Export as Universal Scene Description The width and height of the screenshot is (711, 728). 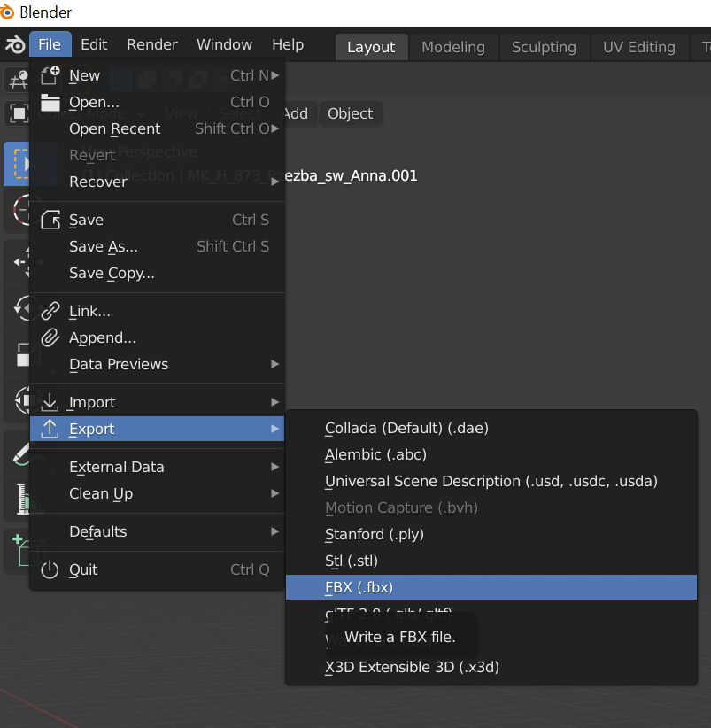pyautogui.click(x=491, y=481)
